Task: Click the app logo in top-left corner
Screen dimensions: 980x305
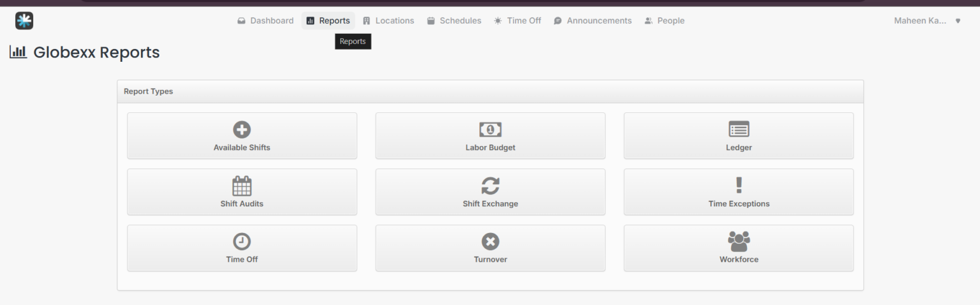Action: pos(24,20)
